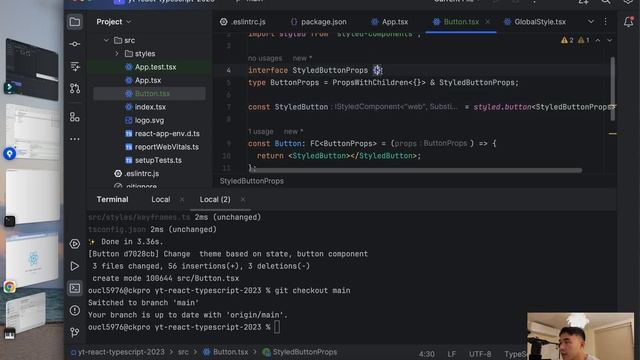This screenshot has height=360, width=640.
Task: Open App.test.tsx in project tree
Action: tap(150, 67)
